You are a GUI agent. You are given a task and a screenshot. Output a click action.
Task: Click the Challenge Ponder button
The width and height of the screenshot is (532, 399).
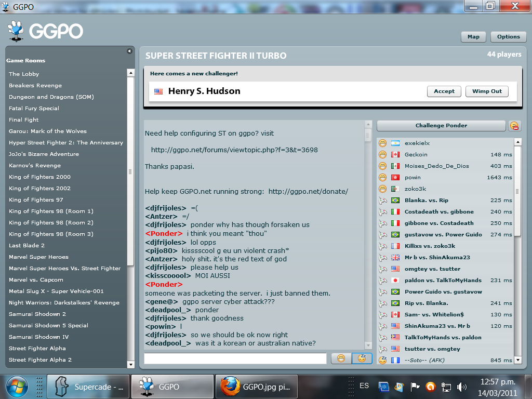[x=441, y=126]
